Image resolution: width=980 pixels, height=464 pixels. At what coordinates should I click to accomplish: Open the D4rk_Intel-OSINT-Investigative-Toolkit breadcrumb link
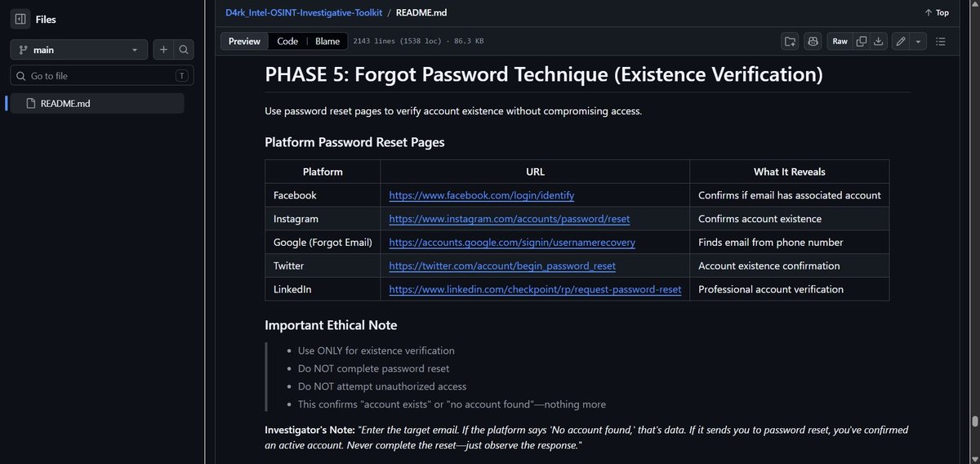(x=304, y=12)
